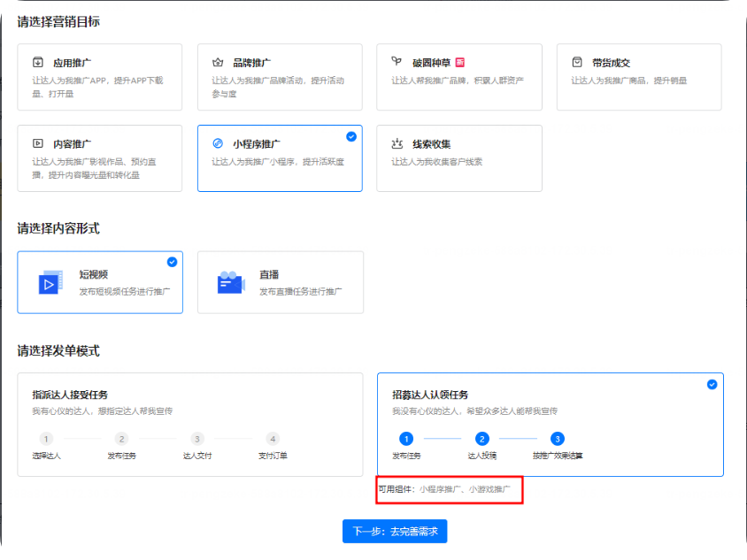Click the 下一步：去完善需求 button
747x560 pixels.
pos(395,531)
